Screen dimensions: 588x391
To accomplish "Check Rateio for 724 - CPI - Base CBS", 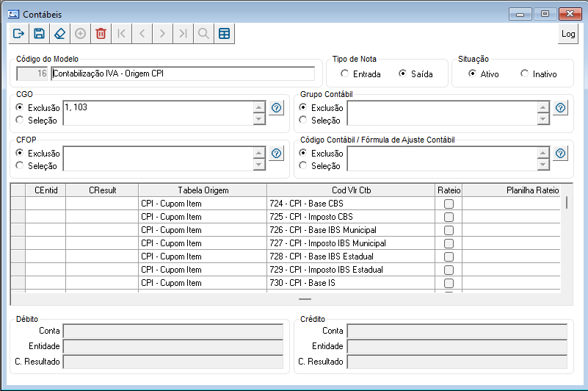I will click(449, 204).
